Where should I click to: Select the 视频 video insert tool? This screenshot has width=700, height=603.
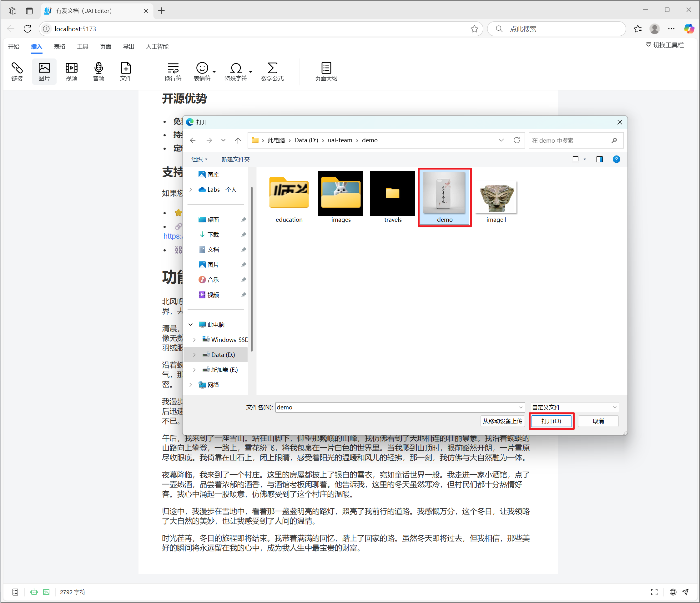71,72
